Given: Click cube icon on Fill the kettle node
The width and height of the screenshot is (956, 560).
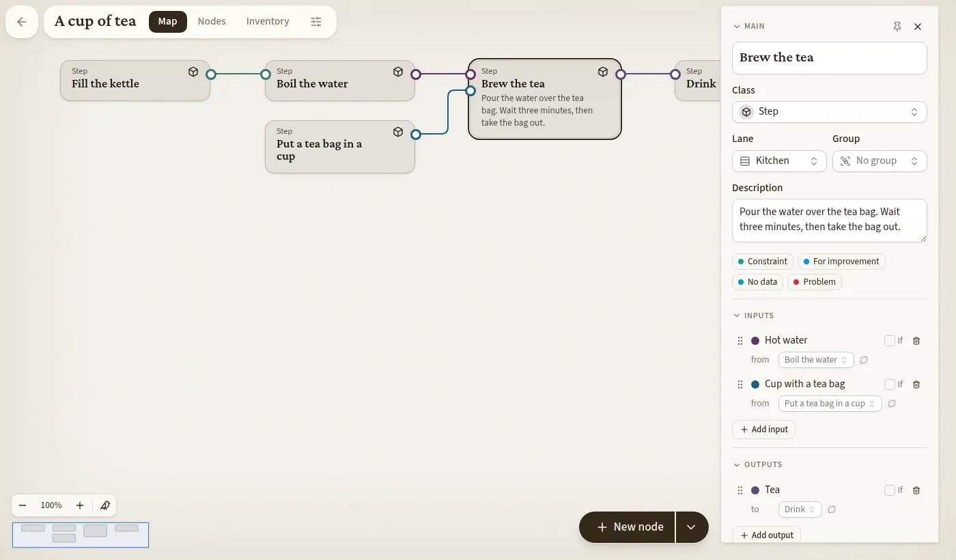Looking at the screenshot, I should [x=193, y=72].
